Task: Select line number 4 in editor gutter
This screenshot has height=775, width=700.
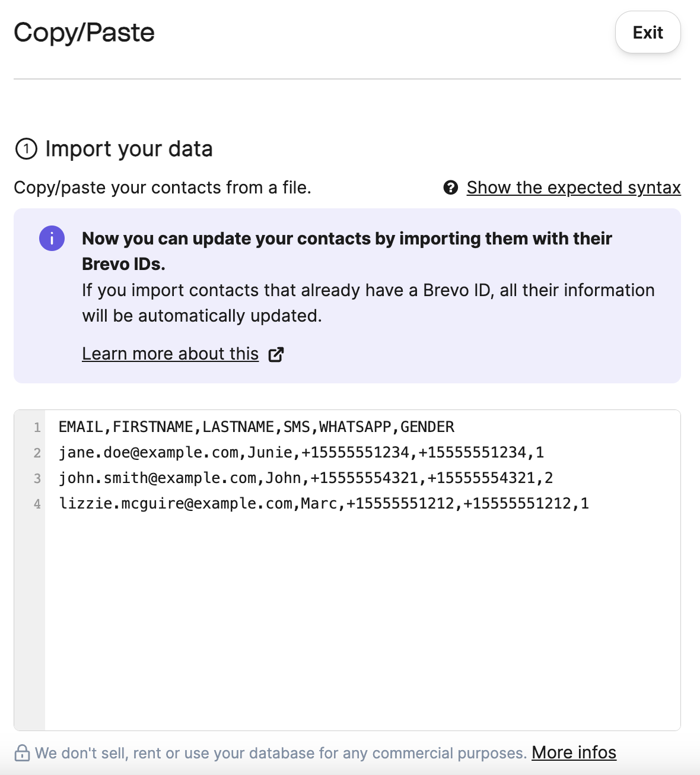Action: click(37, 504)
